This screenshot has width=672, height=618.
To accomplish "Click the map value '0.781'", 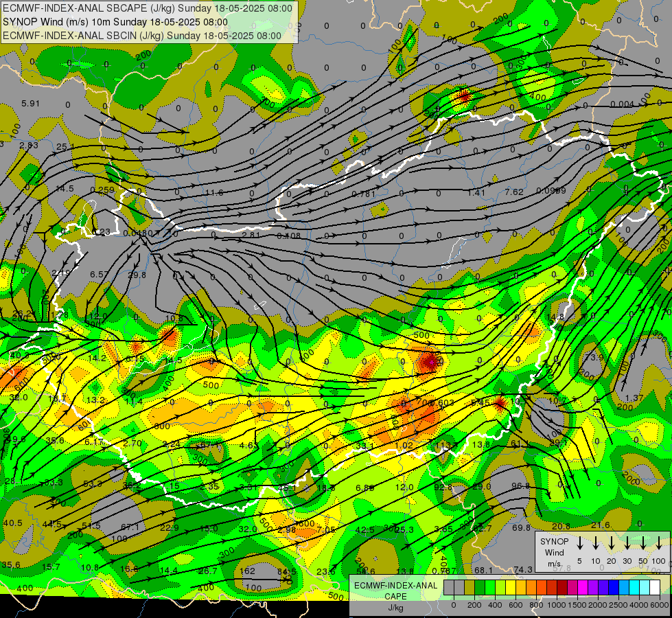I will click(363, 194).
